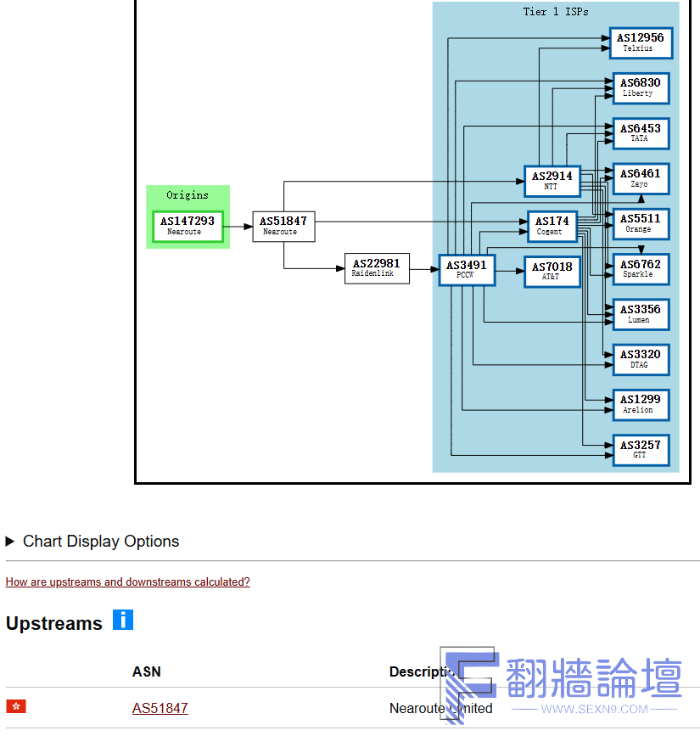The image size is (700, 736).
Task: Click the AS12956 Telxius node
Action: (x=640, y=42)
